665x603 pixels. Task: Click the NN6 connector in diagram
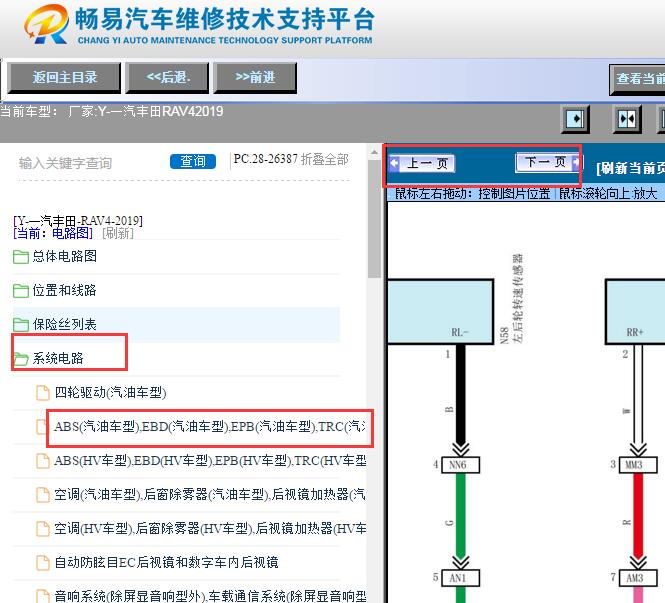(461, 465)
